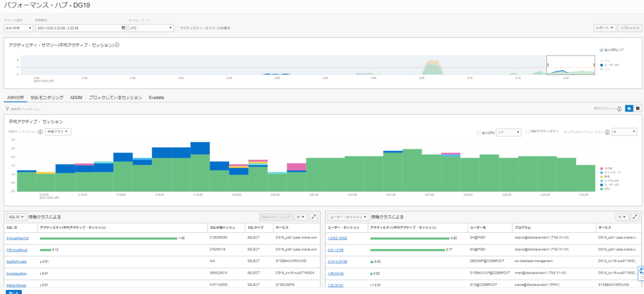The height and width of the screenshot is (294, 644).
Task: Click the Close button at bottom left
Action: point(13,292)
